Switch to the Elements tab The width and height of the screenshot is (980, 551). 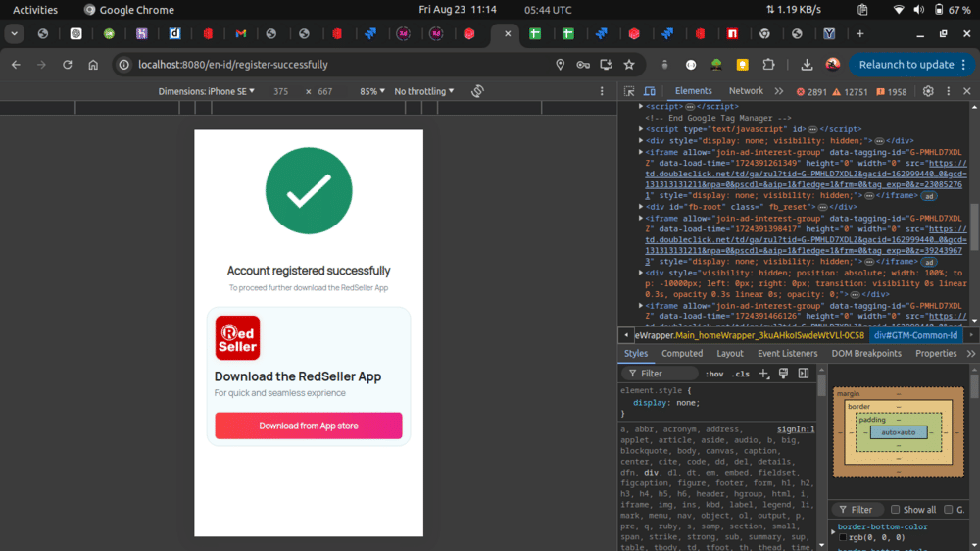(x=693, y=91)
